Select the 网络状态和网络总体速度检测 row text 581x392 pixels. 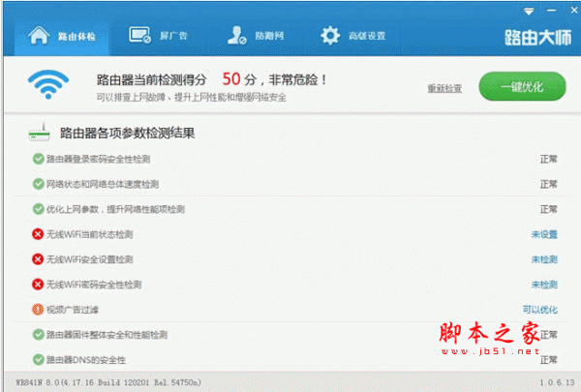(103, 184)
